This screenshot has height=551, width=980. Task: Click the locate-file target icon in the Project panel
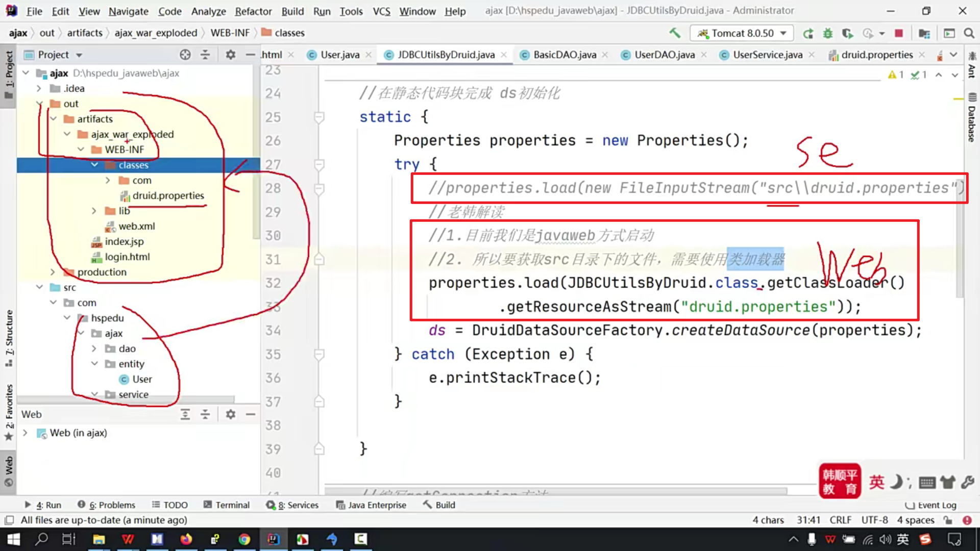pyautogui.click(x=185, y=55)
